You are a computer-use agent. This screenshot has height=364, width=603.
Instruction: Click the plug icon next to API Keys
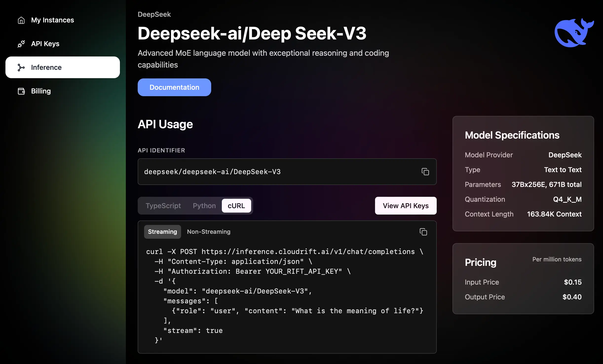point(21,44)
